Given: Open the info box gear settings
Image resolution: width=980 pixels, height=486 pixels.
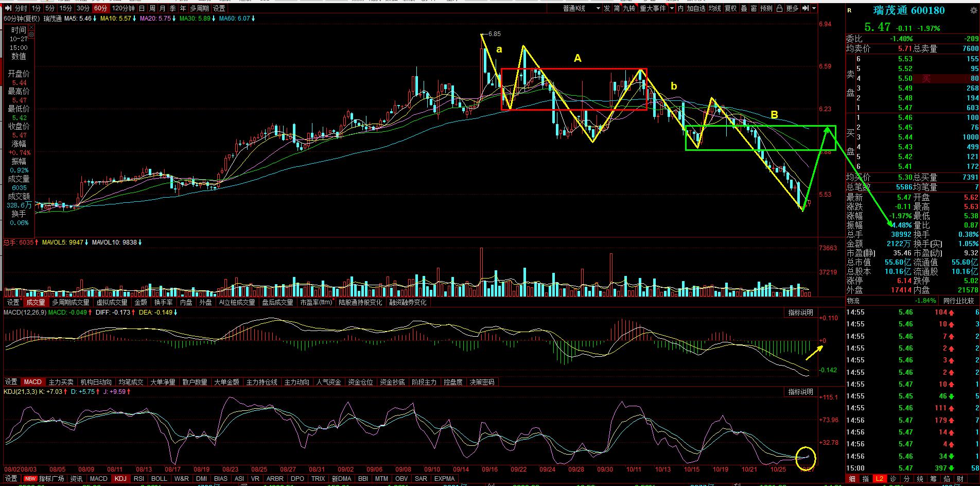Looking at the screenshot, I should (x=31, y=34).
